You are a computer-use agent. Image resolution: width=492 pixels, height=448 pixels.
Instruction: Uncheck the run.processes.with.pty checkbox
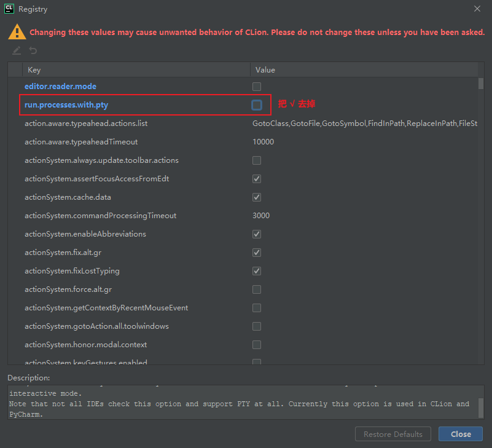(x=256, y=104)
